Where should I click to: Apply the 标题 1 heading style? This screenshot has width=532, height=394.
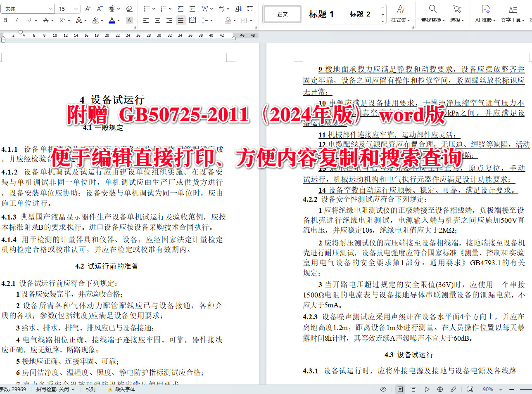coord(321,14)
